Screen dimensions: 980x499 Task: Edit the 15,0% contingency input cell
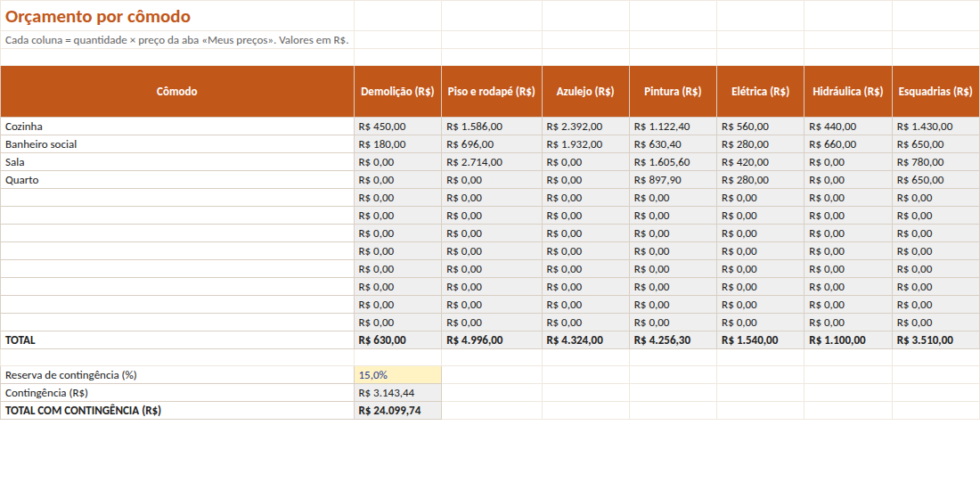pos(397,375)
